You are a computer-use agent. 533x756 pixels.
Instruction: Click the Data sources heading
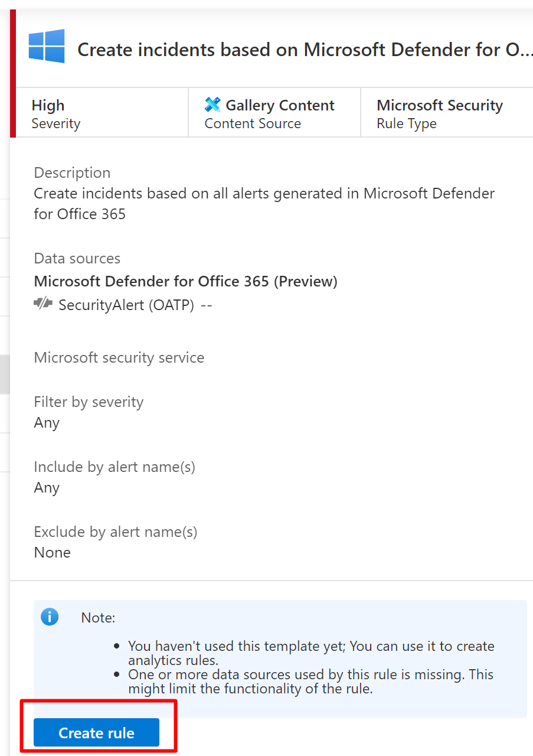pos(77,258)
